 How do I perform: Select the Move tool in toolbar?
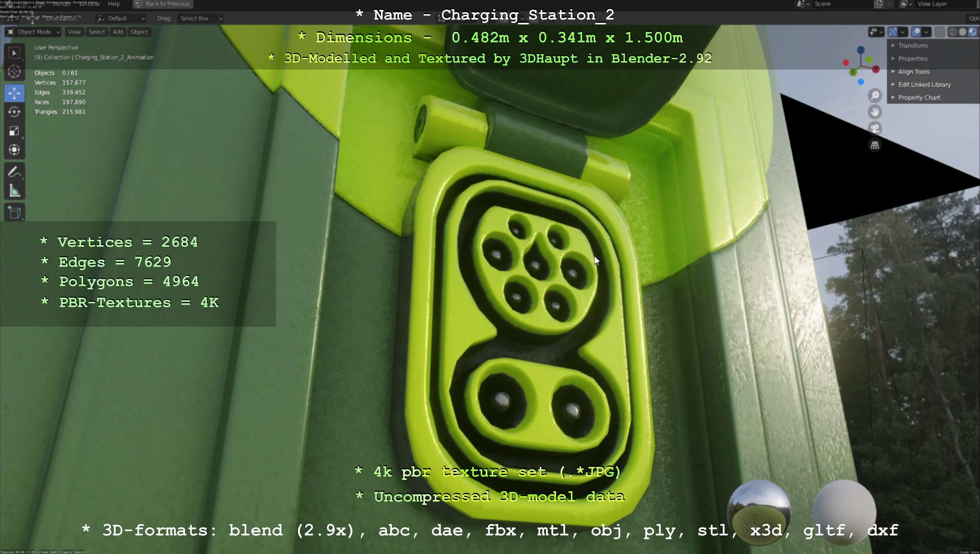14,93
